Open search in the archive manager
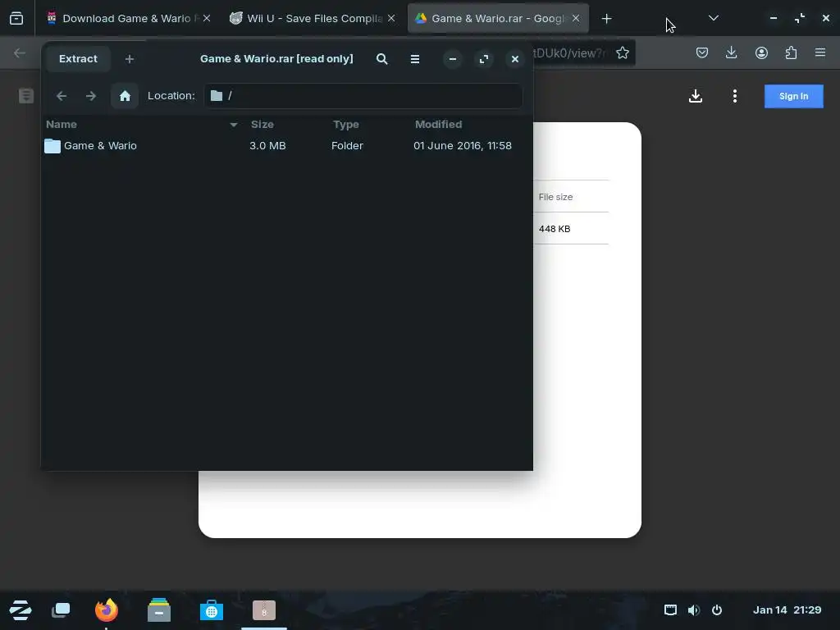 point(382,59)
